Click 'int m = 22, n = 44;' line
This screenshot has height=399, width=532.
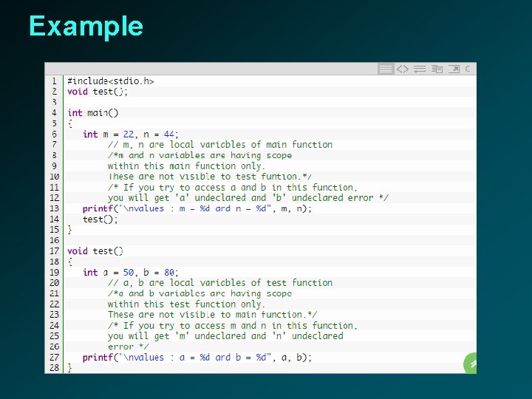(x=131, y=134)
